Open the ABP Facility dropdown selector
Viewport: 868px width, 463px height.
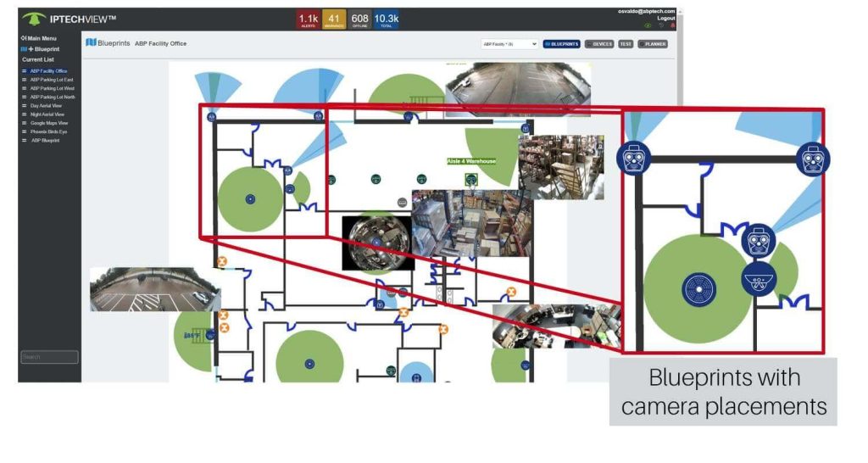[509, 43]
